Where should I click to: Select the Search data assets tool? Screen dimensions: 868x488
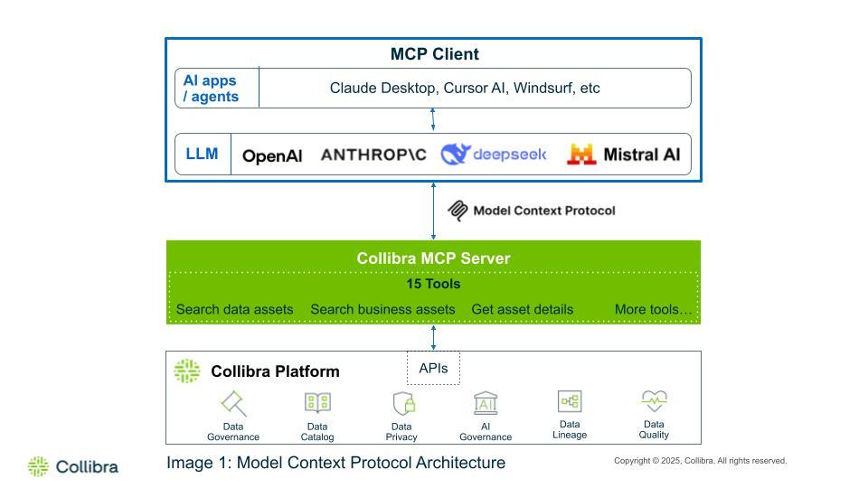pyautogui.click(x=234, y=309)
